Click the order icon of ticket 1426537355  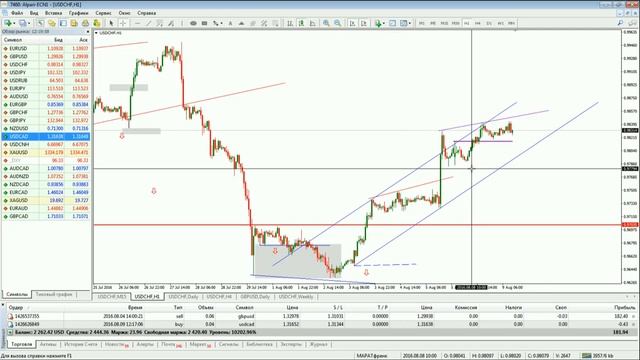tap(11, 316)
